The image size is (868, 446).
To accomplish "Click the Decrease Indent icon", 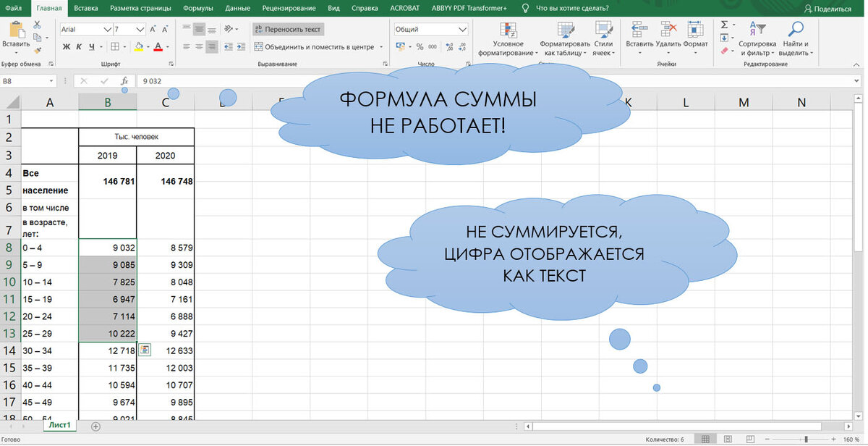I will point(228,46).
